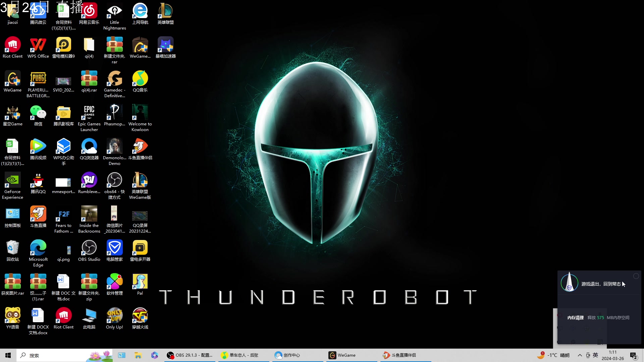Image resolution: width=644 pixels, height=362 pixels.
Task: Dismiss the popup using its circular button
Action: (x=636, y=276)
